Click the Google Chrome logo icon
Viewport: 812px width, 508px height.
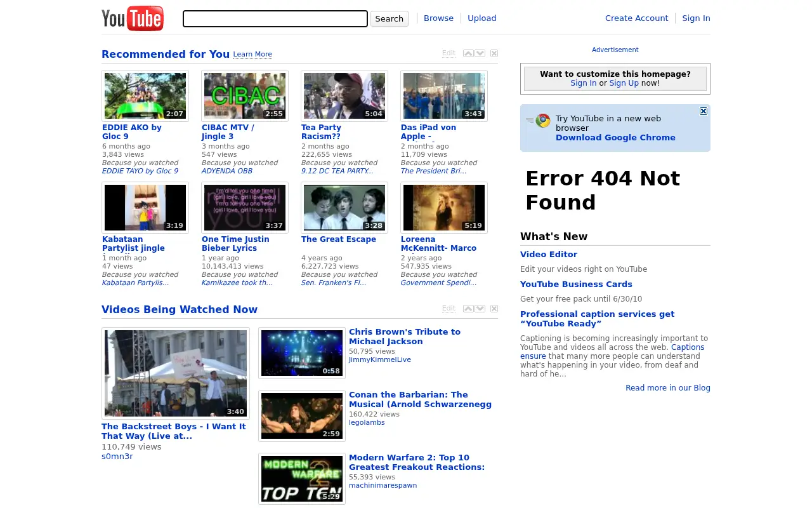[542, 121]
